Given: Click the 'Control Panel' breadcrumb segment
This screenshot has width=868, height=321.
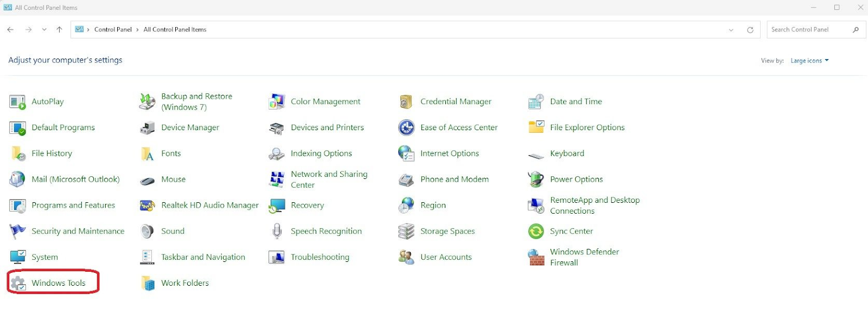Looking at the screenshot, I should [113, 30].
